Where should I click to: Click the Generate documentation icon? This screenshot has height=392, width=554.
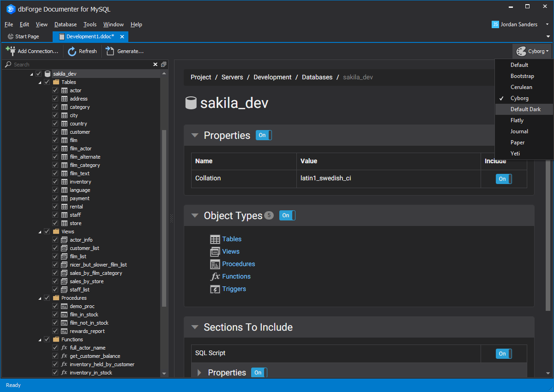[110, 51]
